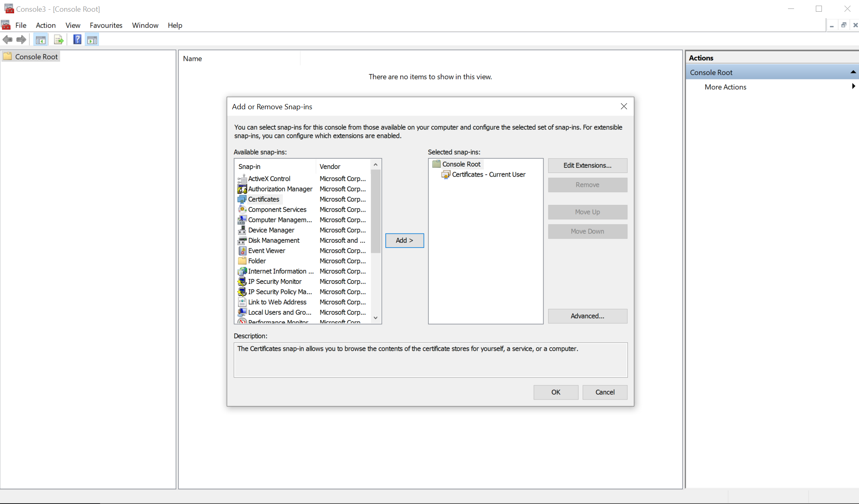Click the Back arrow toolbar icon
The width and height of the screenshot is (859, 504).
coord(7,40)
